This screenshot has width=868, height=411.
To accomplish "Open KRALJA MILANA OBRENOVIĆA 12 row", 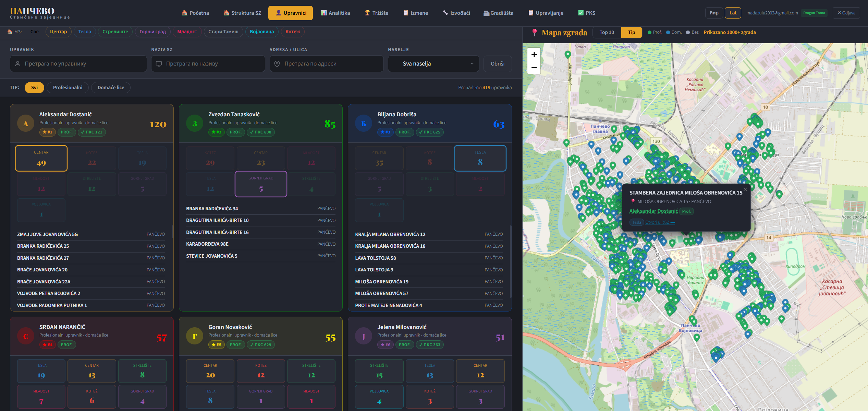I will point(429,234).
